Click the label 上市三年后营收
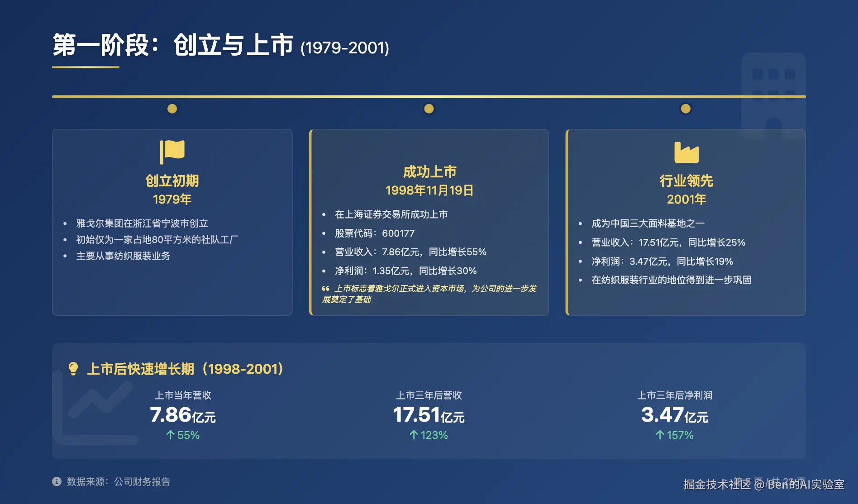 (429, 395)
